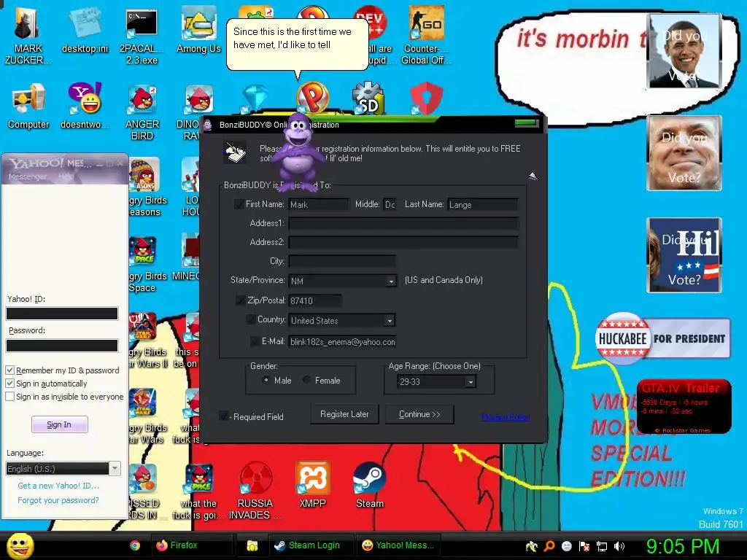Open the file explorer taskbar icon
Screen dimensions: 747x560
[252, 545]
